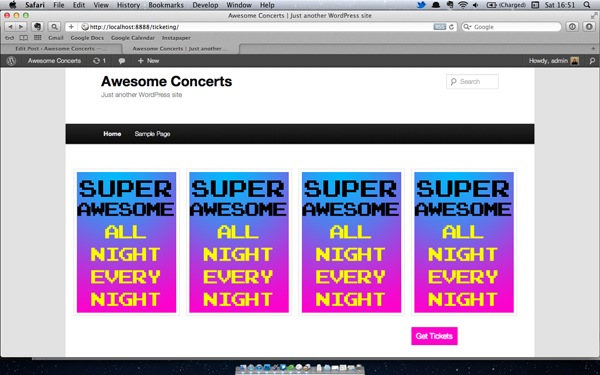This screenshot has height=375, width=600.
Task: Show Top Sites grid icon
Action: [38, 38]
